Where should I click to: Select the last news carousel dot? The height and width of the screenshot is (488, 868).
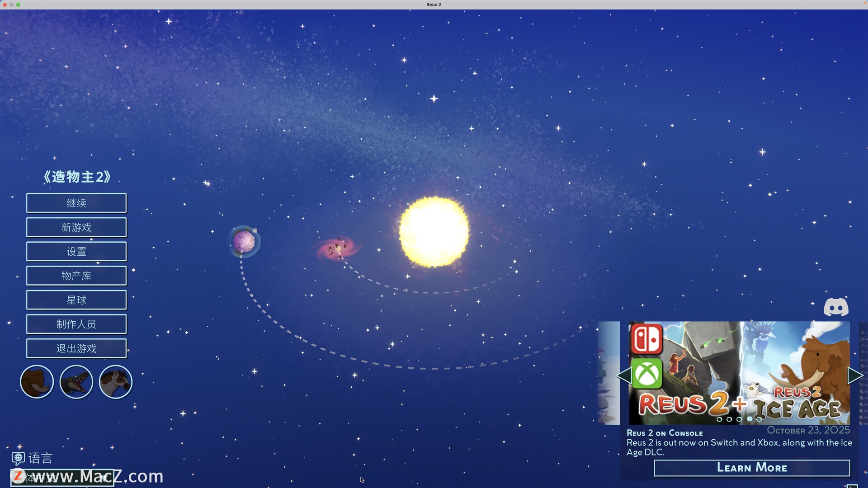click(759, 419)
